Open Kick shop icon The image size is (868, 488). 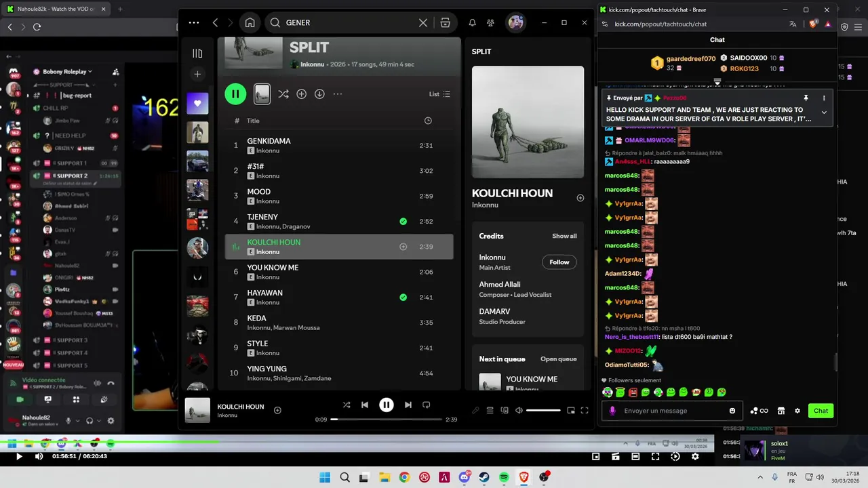(781, 411)
